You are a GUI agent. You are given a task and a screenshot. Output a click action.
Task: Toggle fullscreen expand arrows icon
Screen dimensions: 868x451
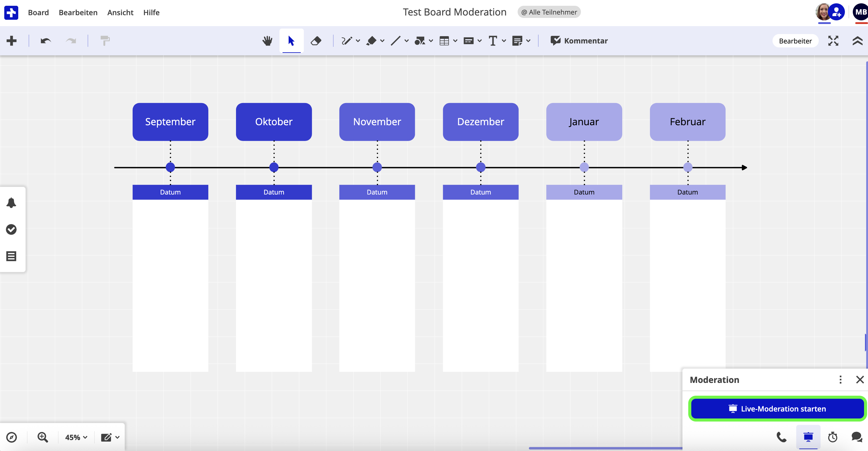click(x=833, y=41)
